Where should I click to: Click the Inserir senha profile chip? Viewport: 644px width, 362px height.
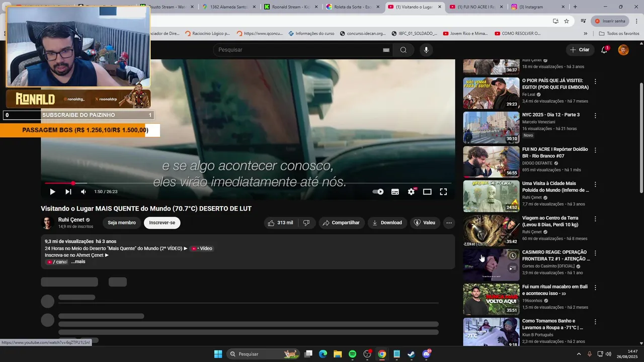pos(610,21)
